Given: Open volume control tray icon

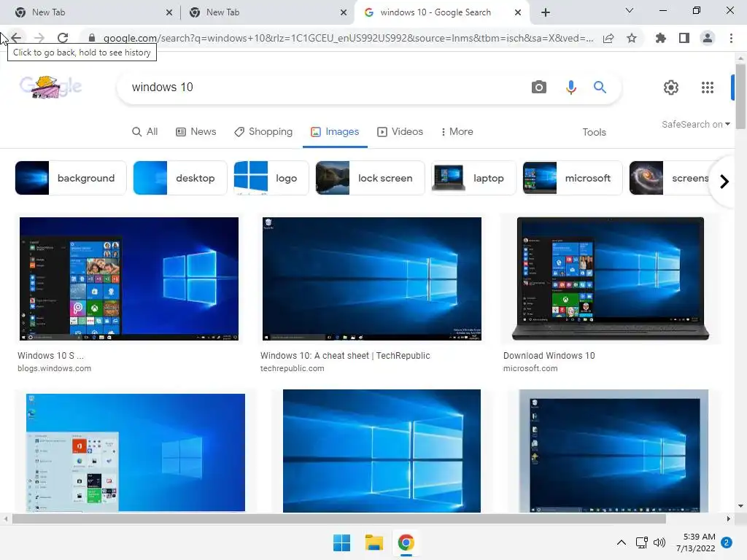Looking at the screenshot, I should coord(659,542).
